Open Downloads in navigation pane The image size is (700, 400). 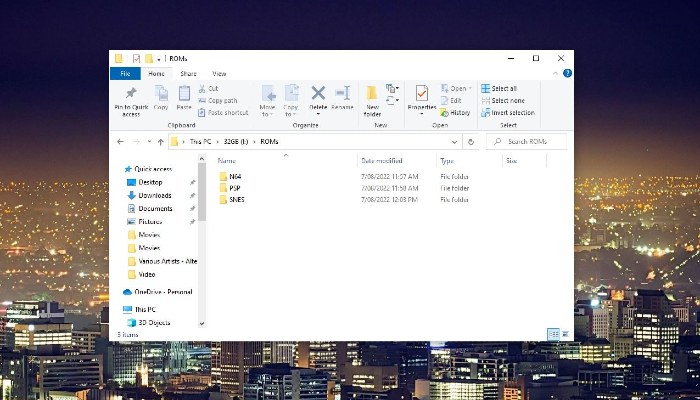tap(150, 195)
